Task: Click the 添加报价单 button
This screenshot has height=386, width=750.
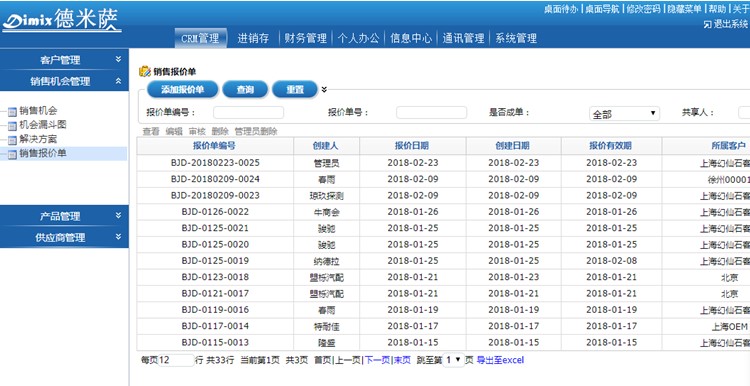Action: click(183, 89)
